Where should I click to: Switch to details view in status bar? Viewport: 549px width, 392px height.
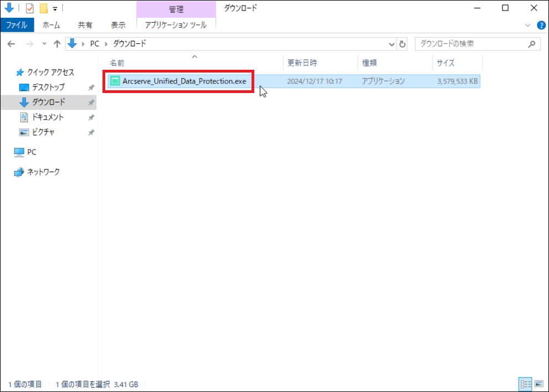[x=526, y=384]
